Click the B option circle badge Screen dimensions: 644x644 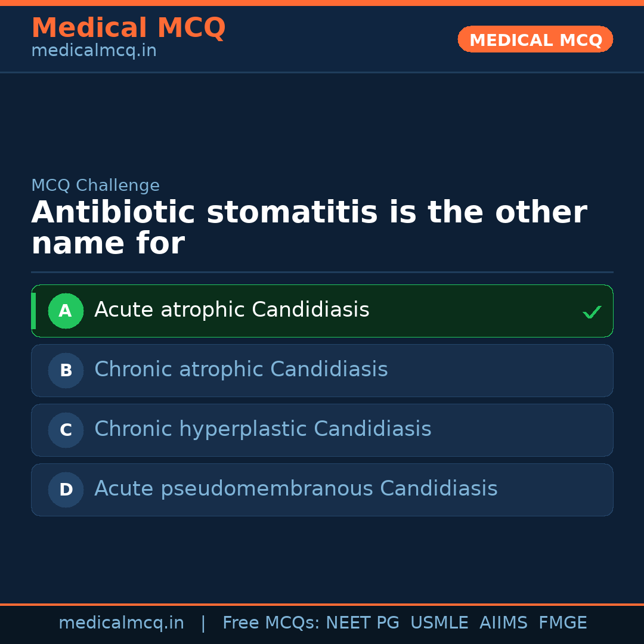(x=66, y=370)
